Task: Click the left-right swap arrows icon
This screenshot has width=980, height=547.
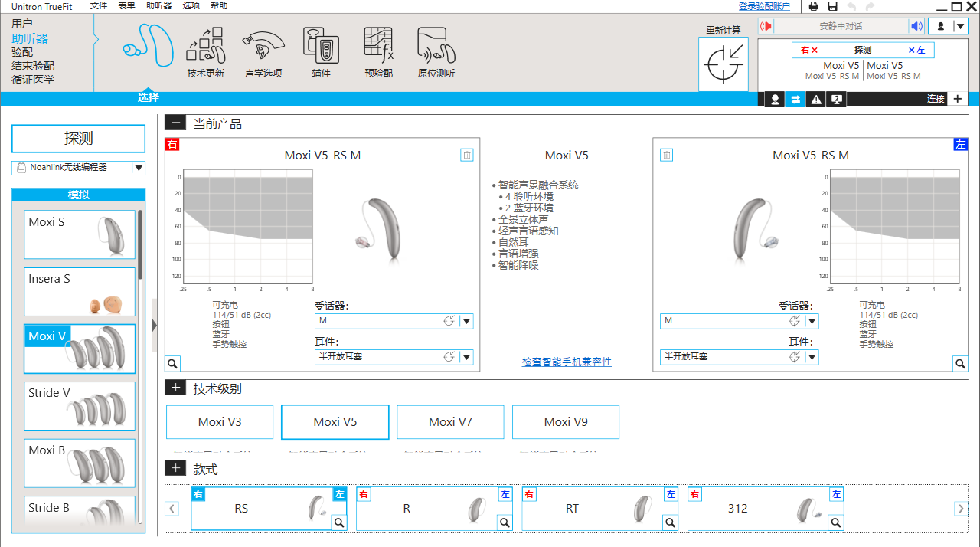Action: pyautogui.click(x=795, y=99)
